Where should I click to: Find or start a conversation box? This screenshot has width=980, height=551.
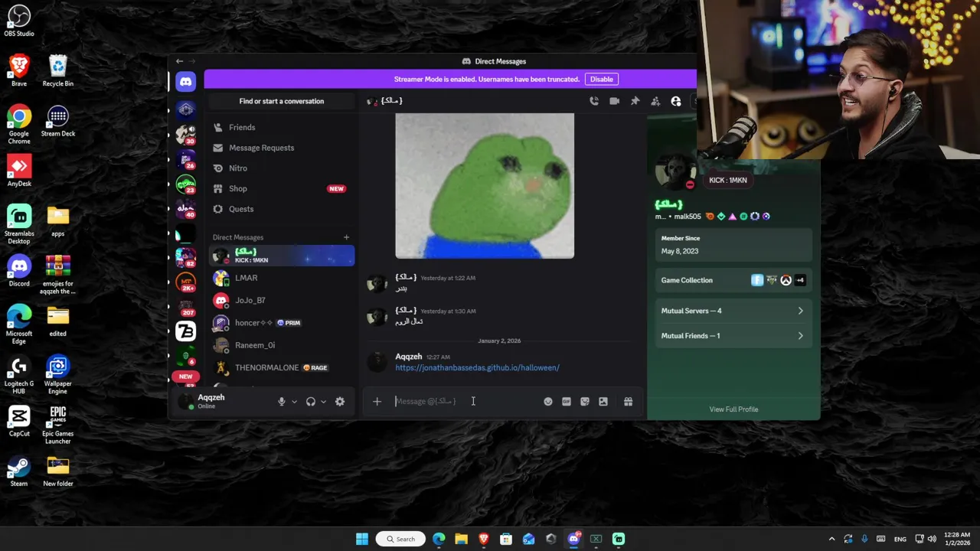282,101
